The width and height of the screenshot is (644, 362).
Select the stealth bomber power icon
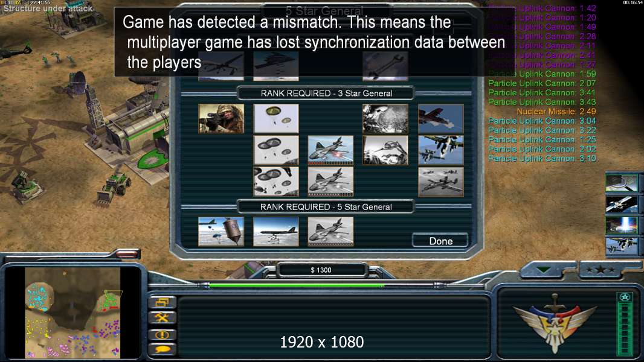pos(276,66)
